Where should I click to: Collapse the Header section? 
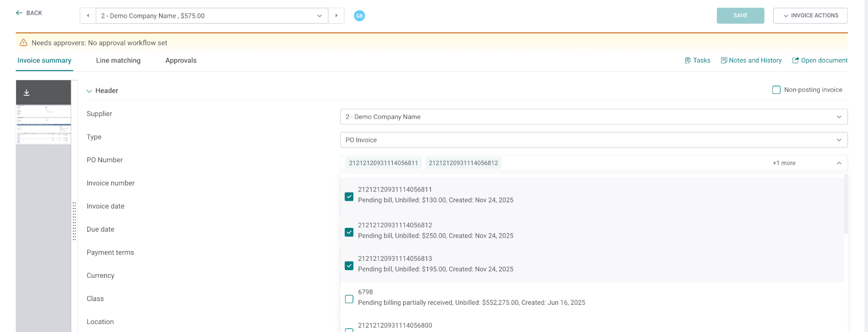[90, 91]
